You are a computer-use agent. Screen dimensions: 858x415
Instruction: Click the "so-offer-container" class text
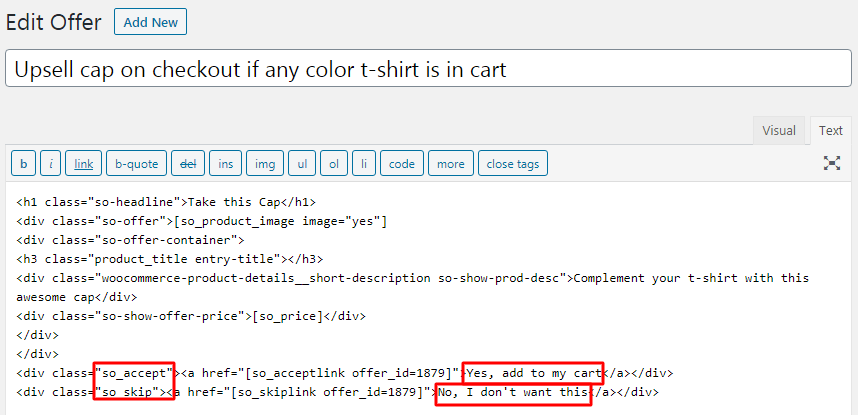(166, 240)
